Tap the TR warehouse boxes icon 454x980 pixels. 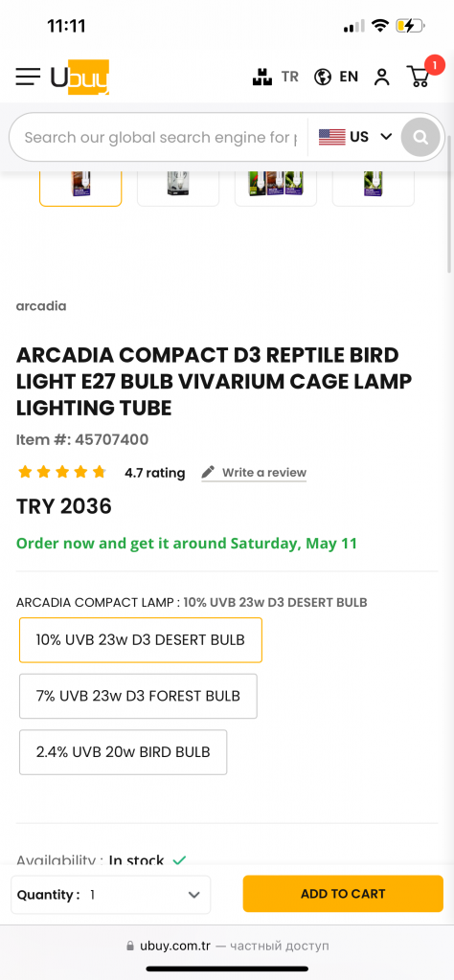262,77
